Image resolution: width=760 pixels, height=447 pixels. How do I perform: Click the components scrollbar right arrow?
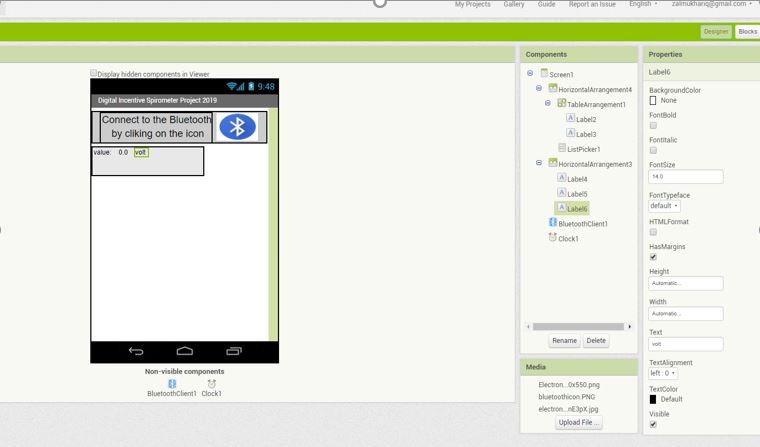630,327
